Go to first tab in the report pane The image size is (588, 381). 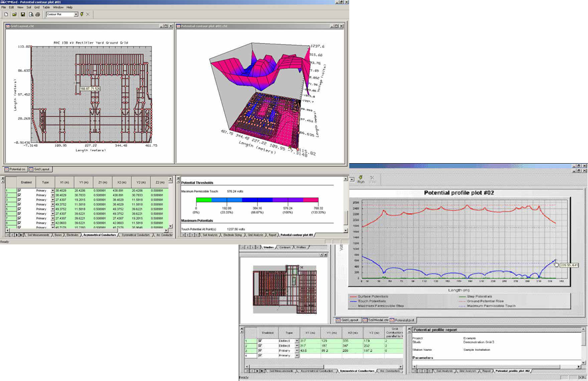183,235
